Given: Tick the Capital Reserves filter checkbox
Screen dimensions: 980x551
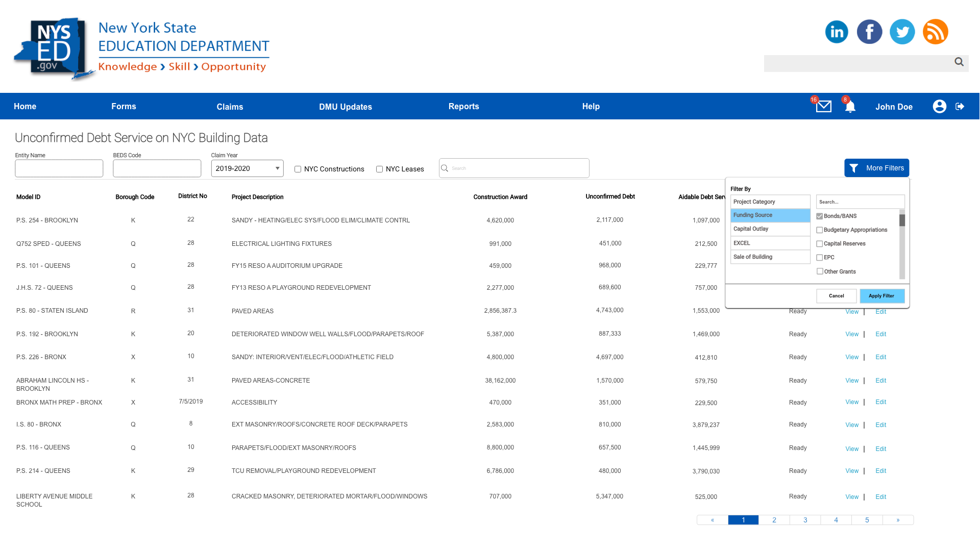Looking at the screenshot, I should [x=819, y=244].
